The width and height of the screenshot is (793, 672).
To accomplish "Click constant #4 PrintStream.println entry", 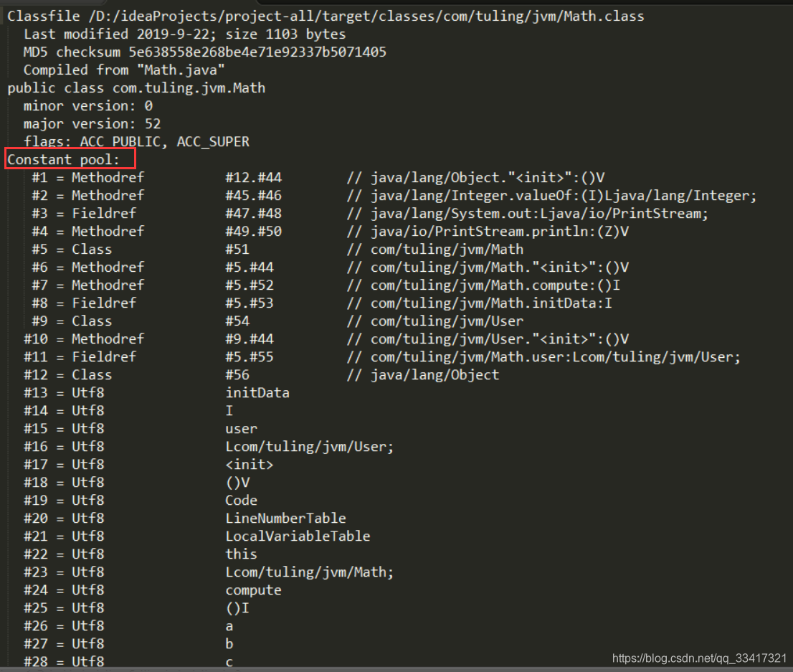I will click(x=331, y=232).
